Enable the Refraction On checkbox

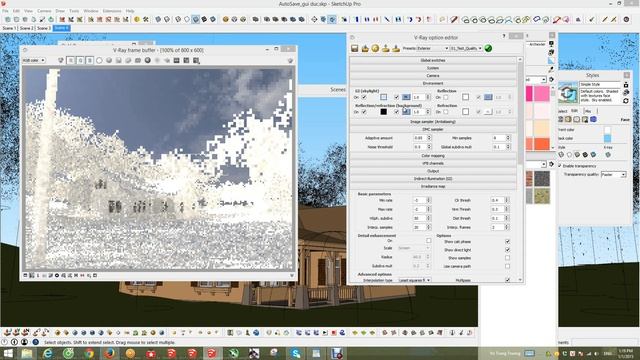pyautogui.click(x=446, y=111)
